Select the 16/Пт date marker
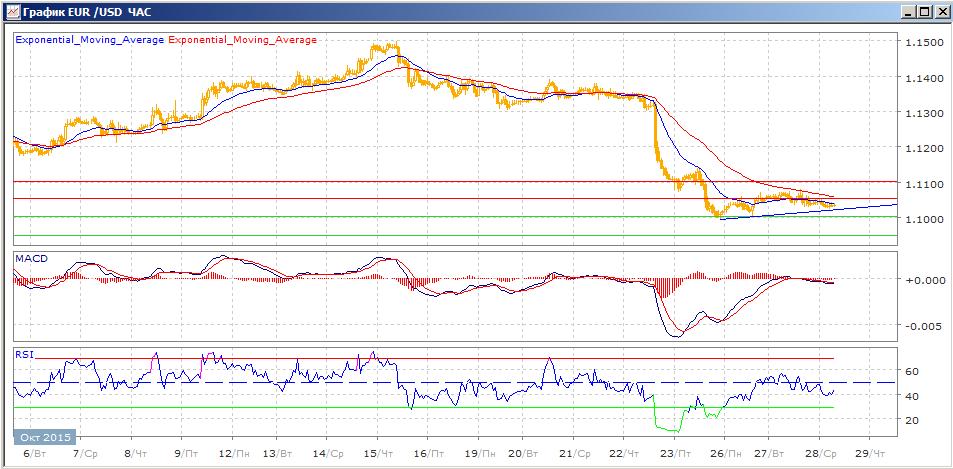This screenshot has width=953, height=469. tap(431, 454)
